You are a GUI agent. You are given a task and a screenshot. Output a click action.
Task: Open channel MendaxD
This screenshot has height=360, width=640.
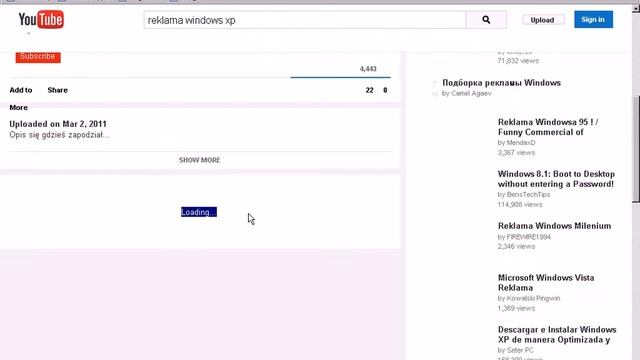coord(521,143)
